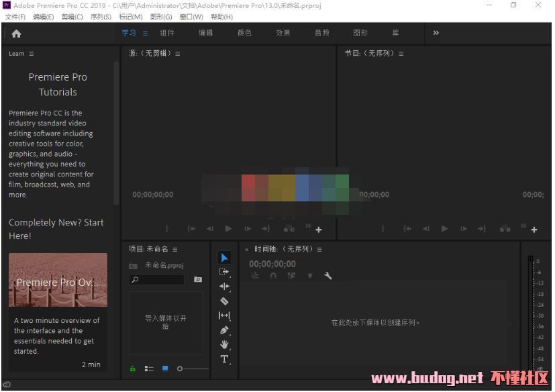The image size is (555, 392).
Task: Open the Source monitor panel menu
Action: [178, 54]
